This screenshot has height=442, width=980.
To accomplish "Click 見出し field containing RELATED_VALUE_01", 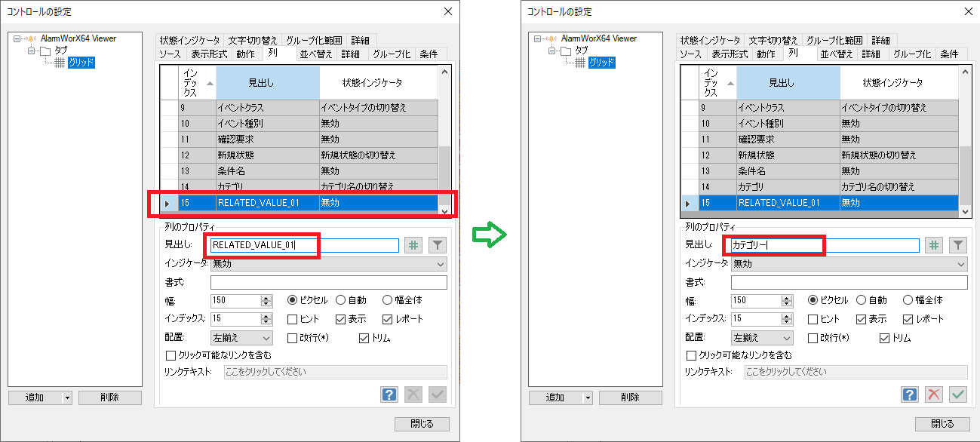I will [x=305, y=245].
